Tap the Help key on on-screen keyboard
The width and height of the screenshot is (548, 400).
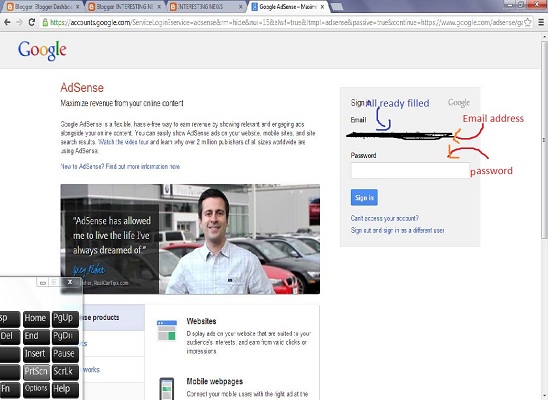coord(65,390)
